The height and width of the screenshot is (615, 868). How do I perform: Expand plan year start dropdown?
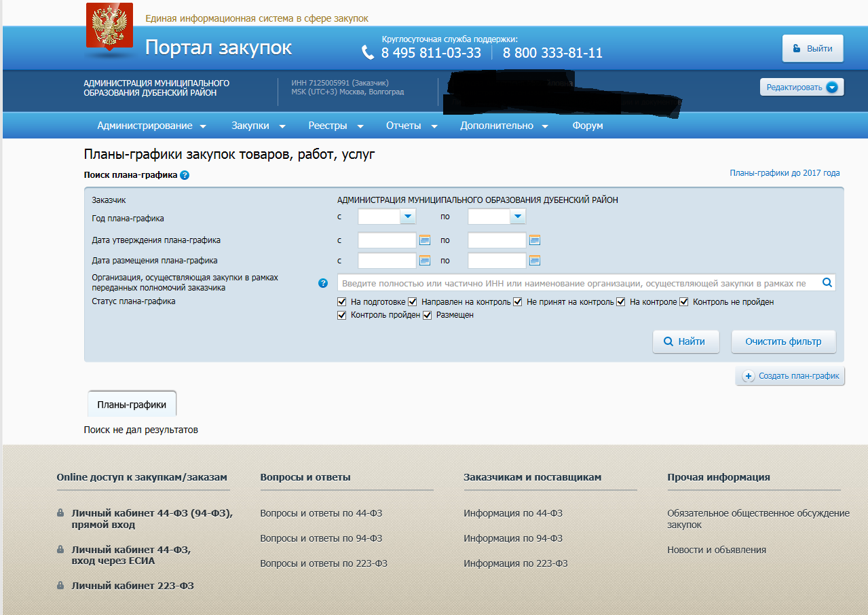408,217
